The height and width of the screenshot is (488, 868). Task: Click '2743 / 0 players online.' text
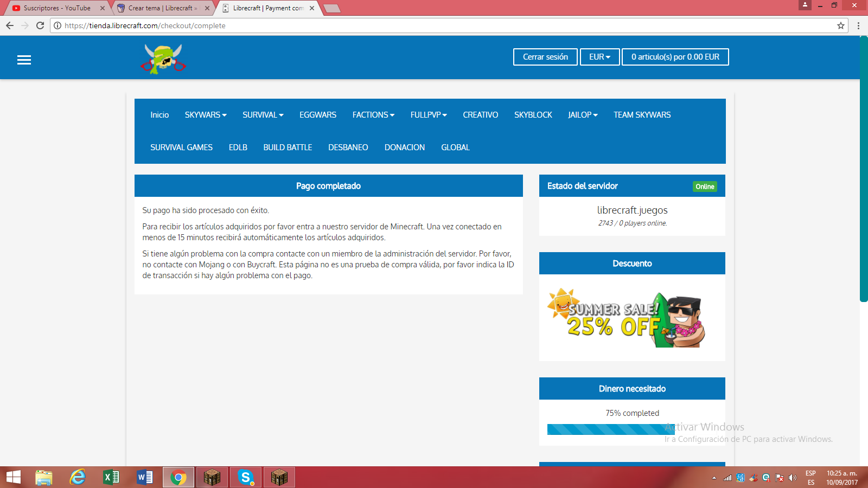click(x=633, y=223)
